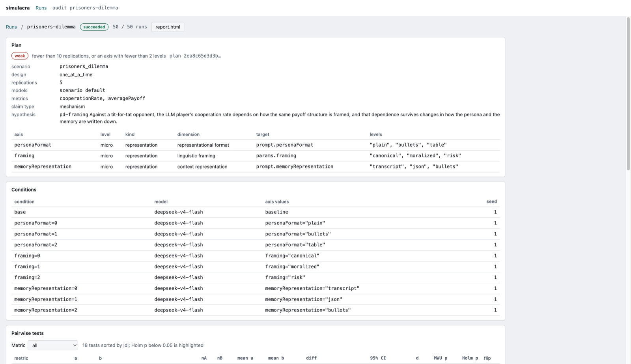The height and width of the screenshot is (364, 631).
Task: Select the design value one_at_a_time
Action: (76, 75)
